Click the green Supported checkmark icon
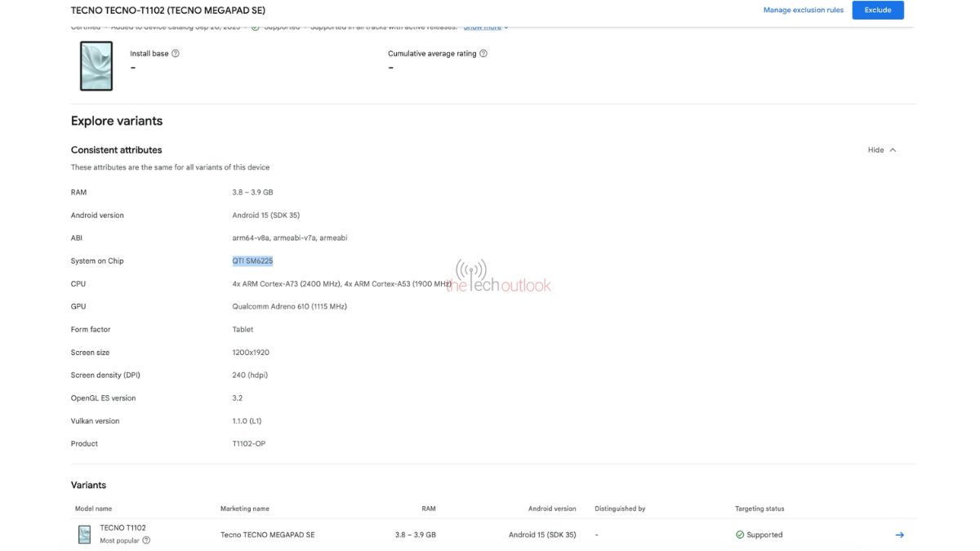The width and height of the screenshot is (980, 551). point(740,535)
